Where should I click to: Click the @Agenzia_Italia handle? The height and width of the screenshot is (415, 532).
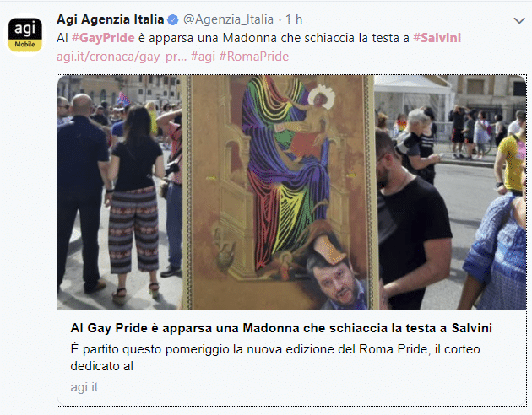(x=228, y=19)
